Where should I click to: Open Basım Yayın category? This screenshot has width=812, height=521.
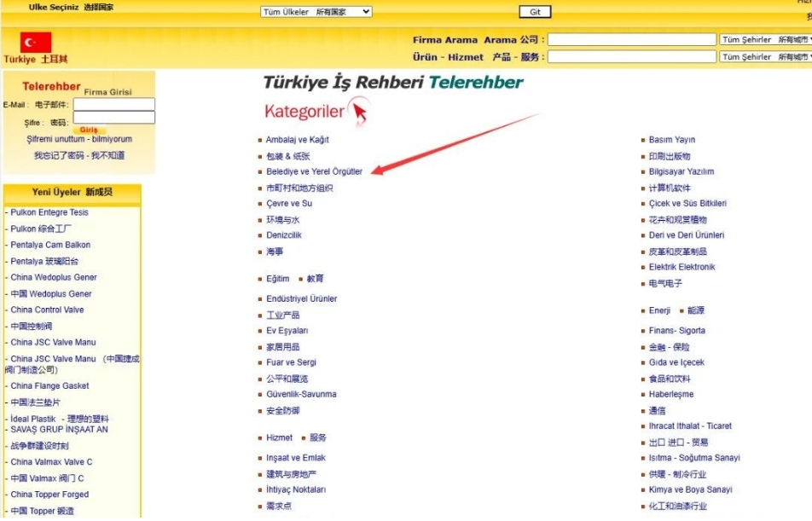click(671, 140)
